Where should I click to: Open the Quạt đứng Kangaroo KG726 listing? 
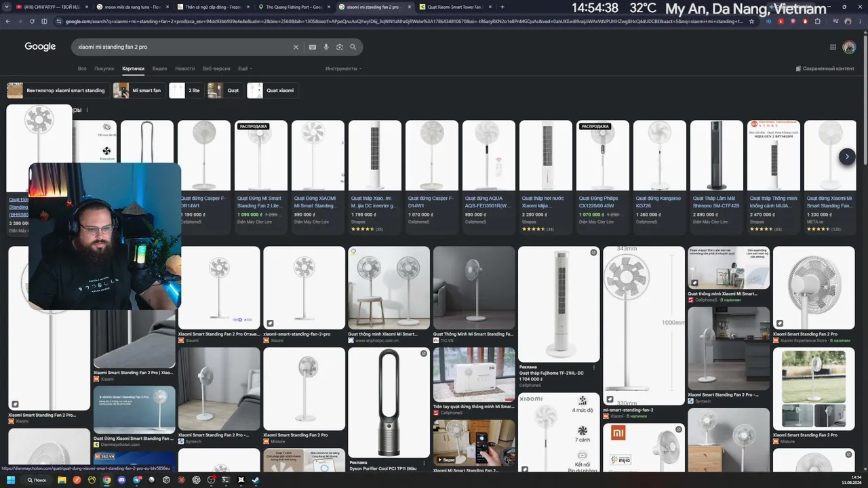[660, 177]
